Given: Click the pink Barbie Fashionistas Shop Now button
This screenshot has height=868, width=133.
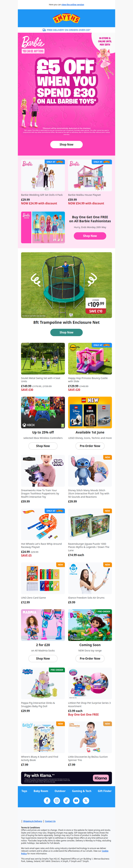Looking at the screenshot, I should [x=90, y=236].
